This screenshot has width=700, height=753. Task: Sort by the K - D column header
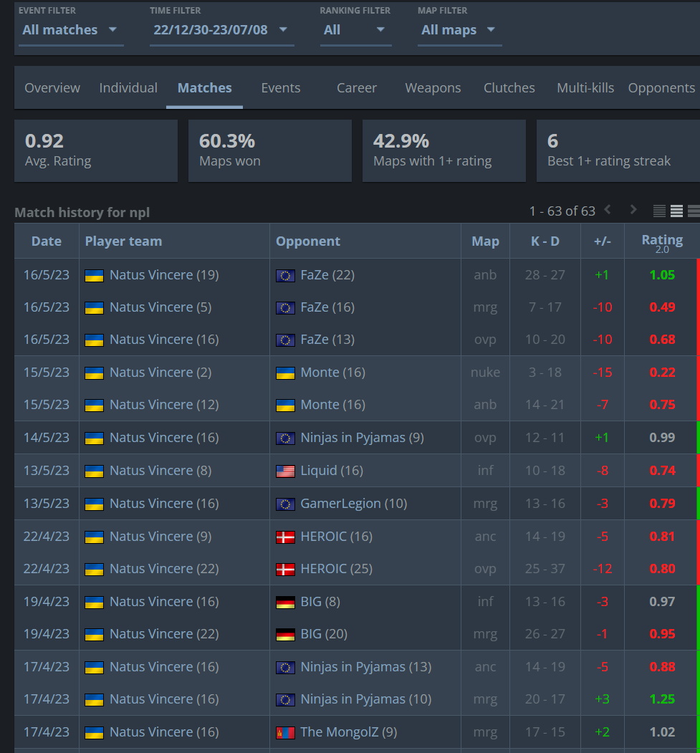coord(545,241)
